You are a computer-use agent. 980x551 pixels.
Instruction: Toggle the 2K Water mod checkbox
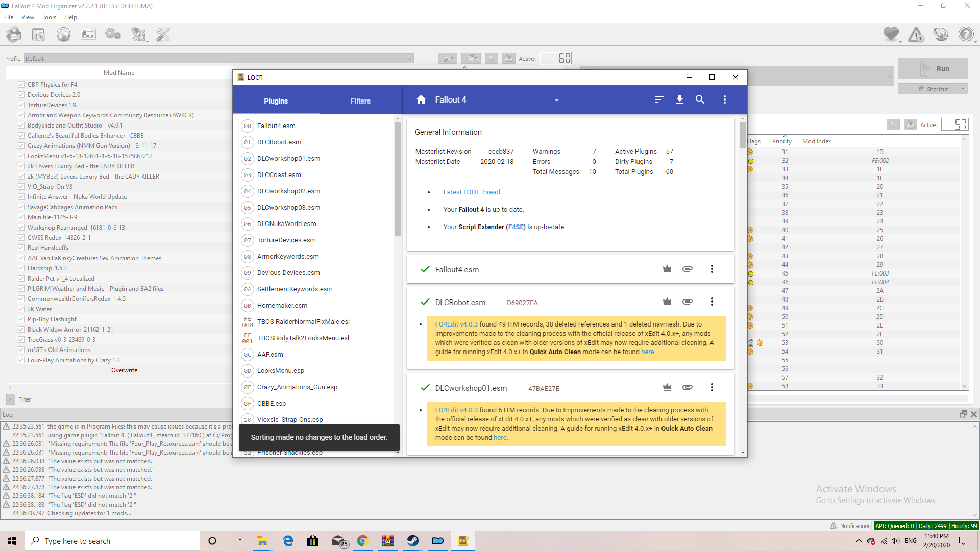tap(21, 309)
